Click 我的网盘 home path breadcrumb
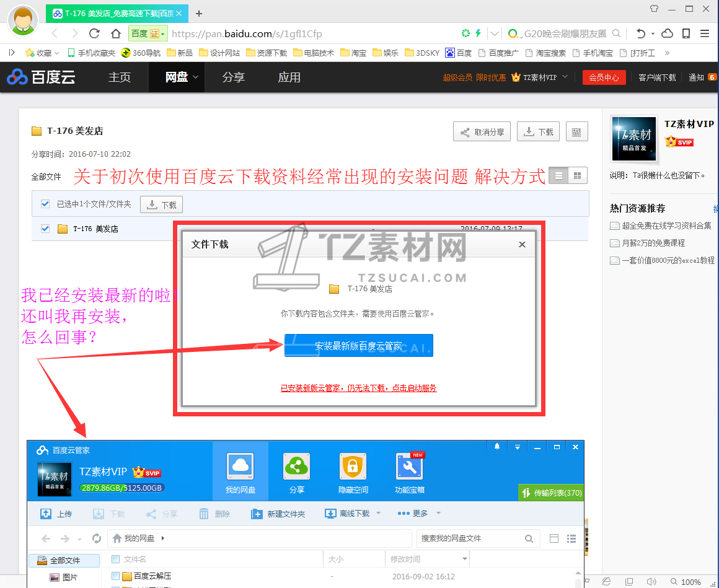 pyautogui.click(x=134, y=538)
